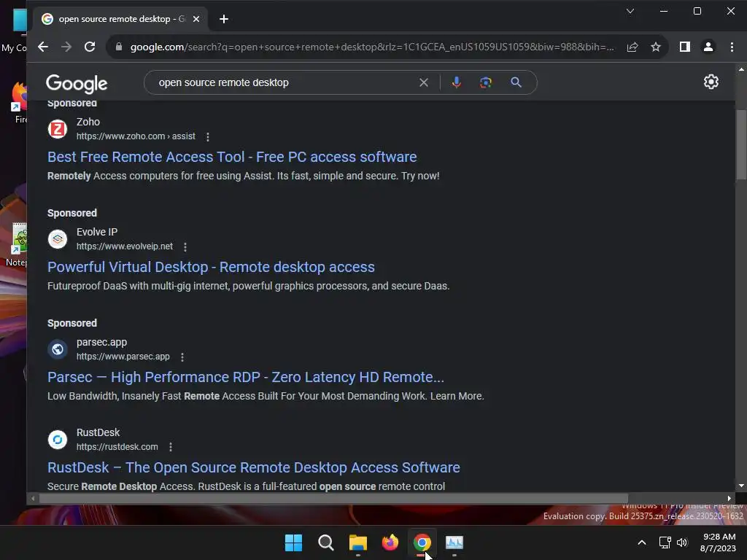Open RustDesk Open Source Remote Desktop link

(253, 467)
